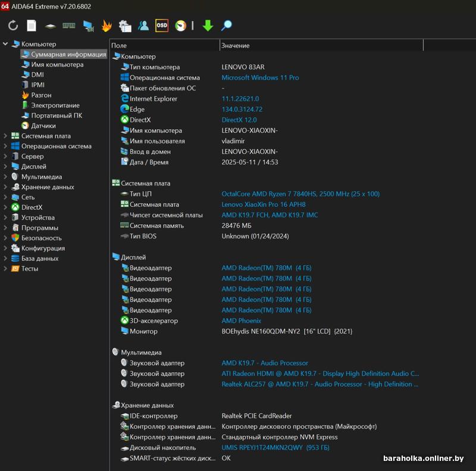Open AMD K19.7 - Audio Processor link
Image resolution: width=476 pixels, height=471 pixels.
point(265,363)
